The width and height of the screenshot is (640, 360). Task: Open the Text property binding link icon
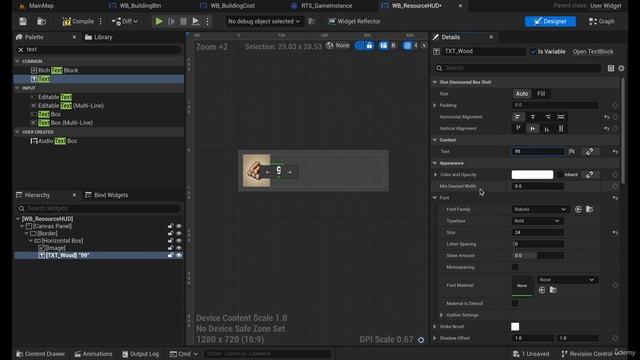pyautogui.click(x=590, y=152)
